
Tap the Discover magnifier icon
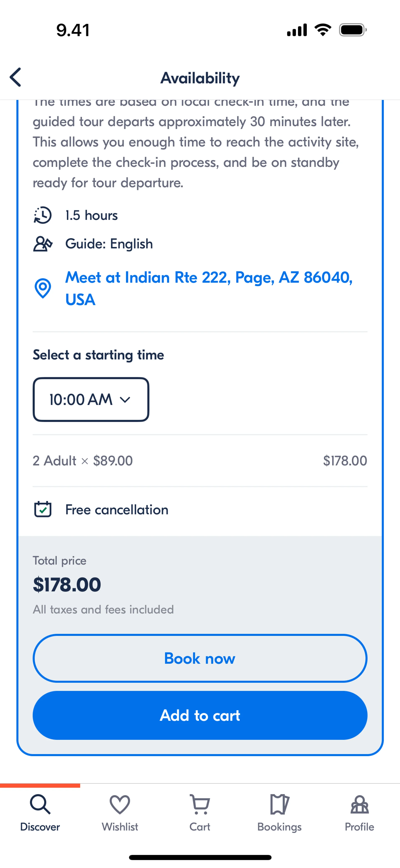click(x=40, y=804)
